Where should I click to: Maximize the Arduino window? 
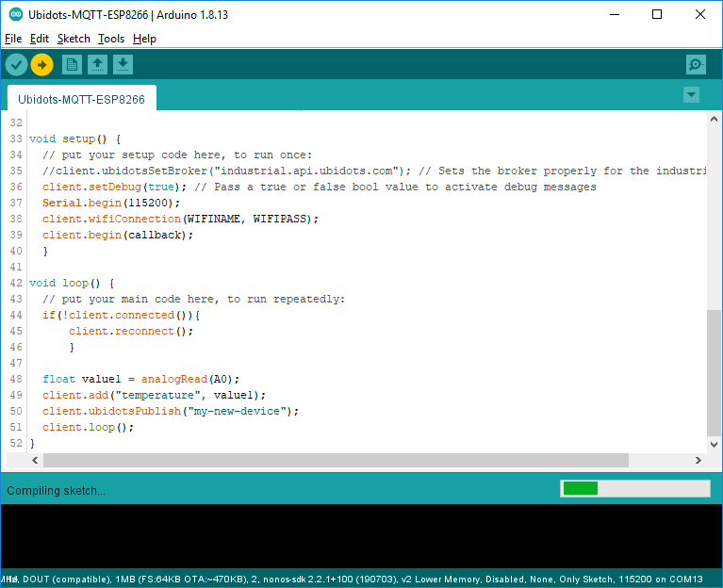click(x=657, y=14)
